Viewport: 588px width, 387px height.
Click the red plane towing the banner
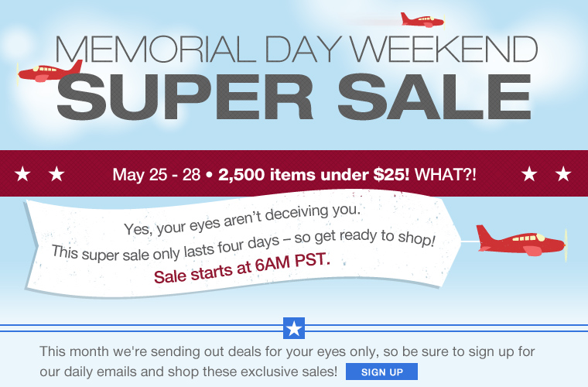pyautogui.click(x=521, y=241)
